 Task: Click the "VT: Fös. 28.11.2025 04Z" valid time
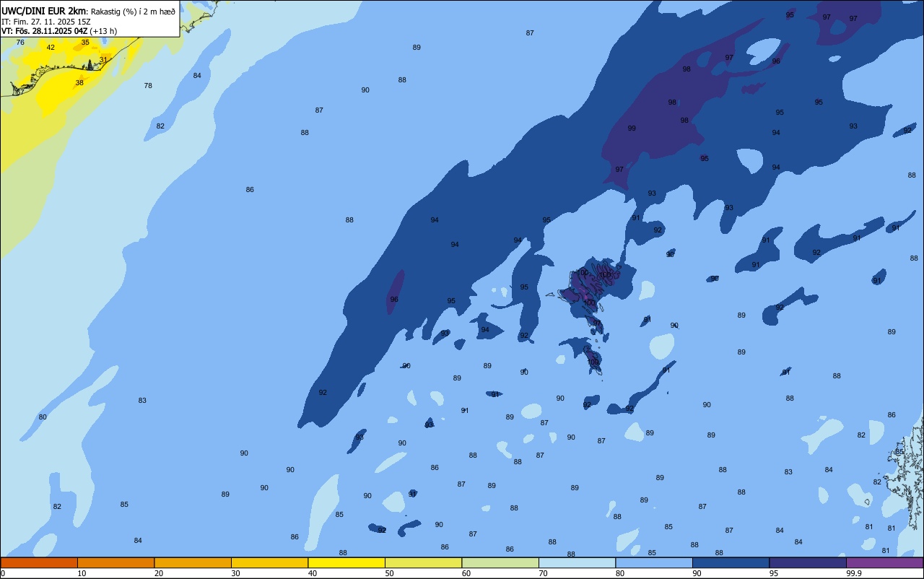tap(45, 31)
